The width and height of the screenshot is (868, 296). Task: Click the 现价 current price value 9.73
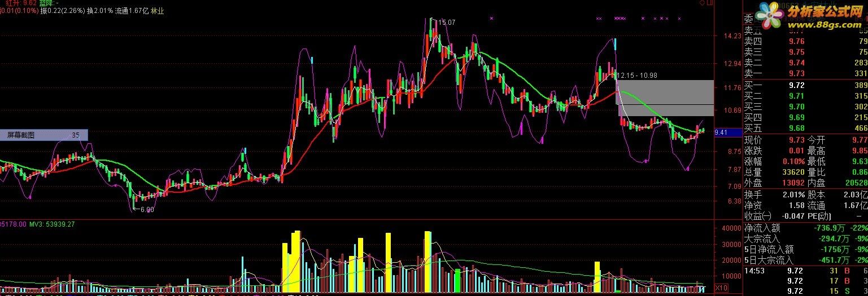pyautogui.click(x=796, y=140)
